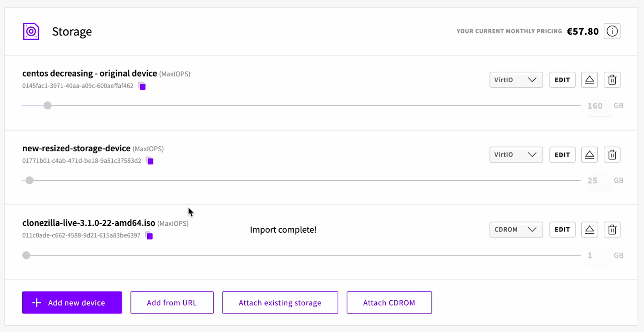Copy UUID of centos decreasing original device
644x332 pixels.
click(x=142, y=86)
